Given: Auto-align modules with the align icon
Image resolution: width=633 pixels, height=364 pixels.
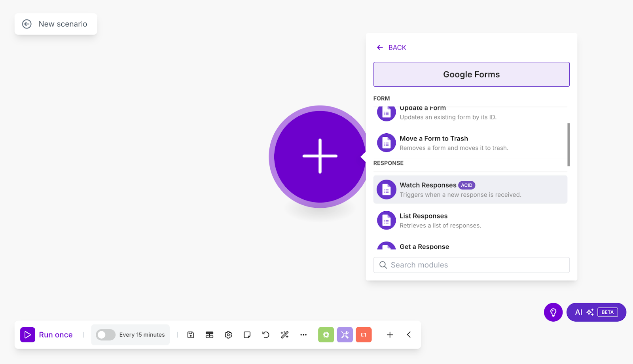Looking at the screenshot, I should 209,335.
